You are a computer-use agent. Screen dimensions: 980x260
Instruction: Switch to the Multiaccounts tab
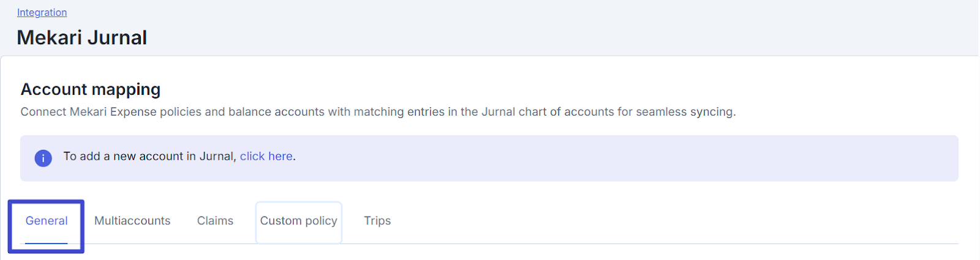[132, 221]
